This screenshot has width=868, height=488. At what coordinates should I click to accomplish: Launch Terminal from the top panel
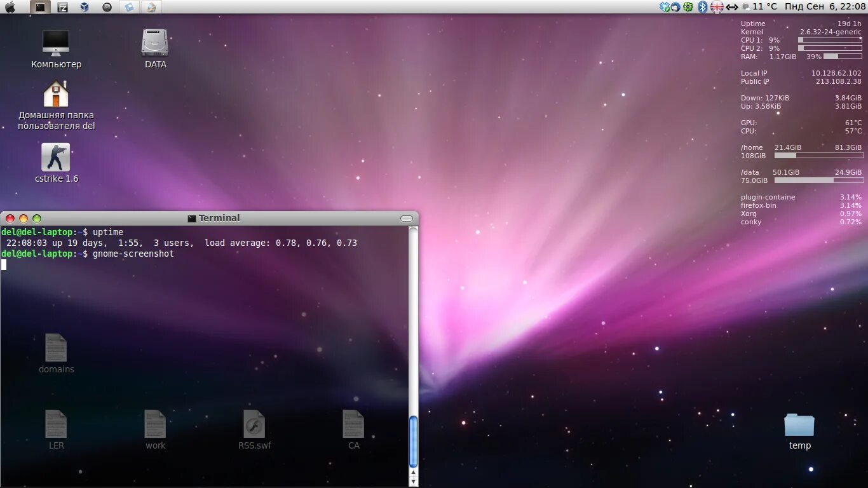[x=40, y=7]
